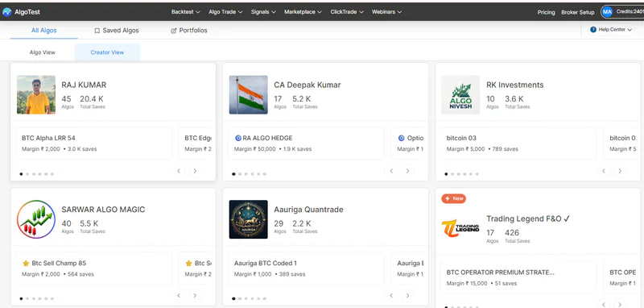Expand the Webinars menu
The width and height of the screenshot is (644, 308).
[386, 12]
